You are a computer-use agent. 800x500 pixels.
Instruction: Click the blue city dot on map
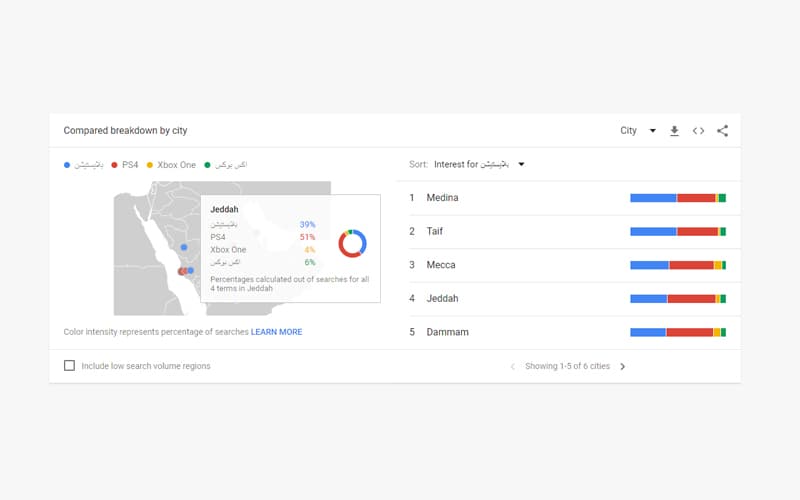[184, 247]
